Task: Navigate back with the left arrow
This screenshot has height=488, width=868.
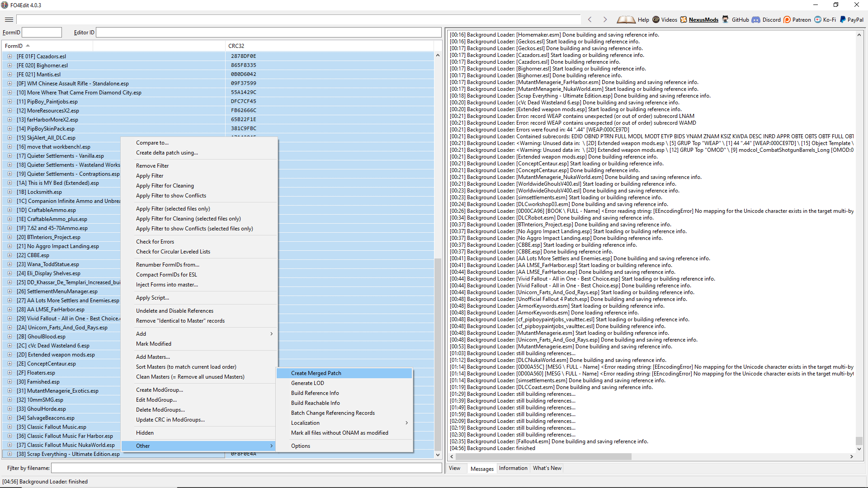Action: coord(590,19)
